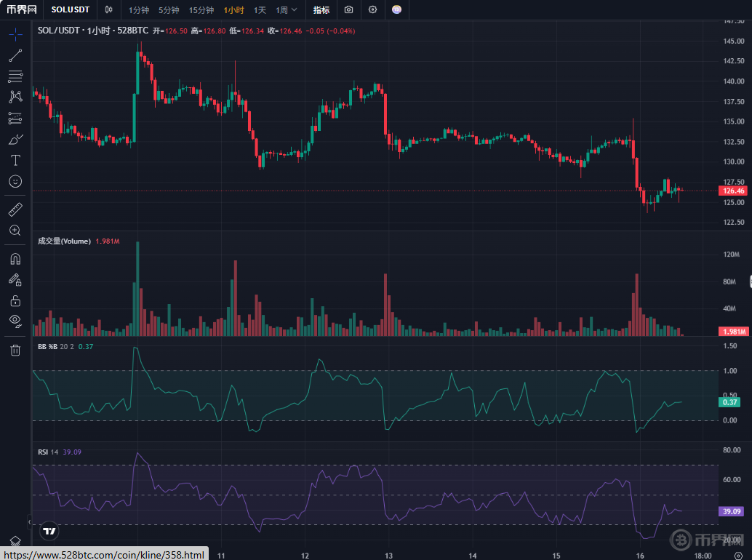Toggle lock all drawing tools
Screen dimensions: 752x560
click(x=15, y=300)
